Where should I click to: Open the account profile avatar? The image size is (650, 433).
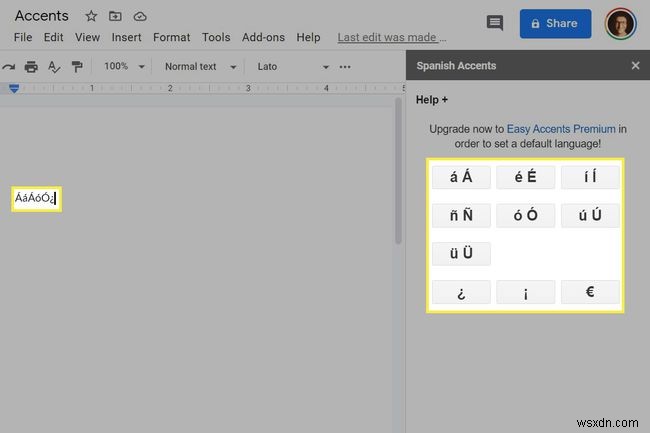(x=621, y=24)
